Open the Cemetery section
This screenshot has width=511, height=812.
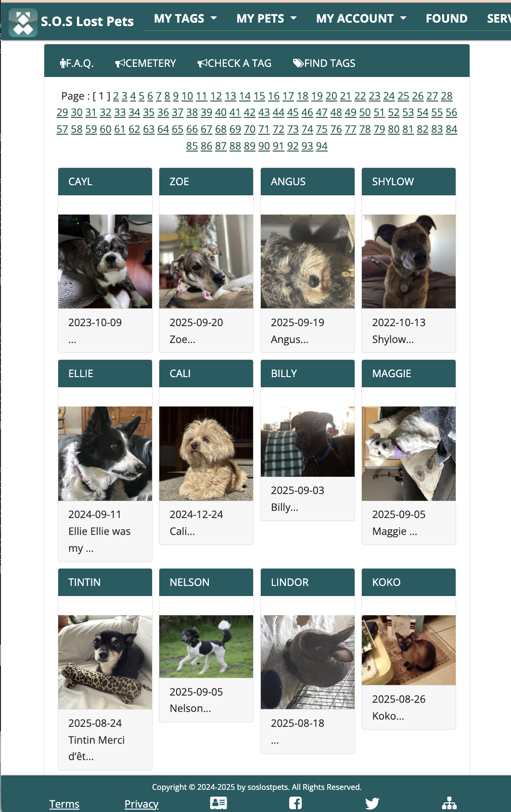[x=145, y=63]
